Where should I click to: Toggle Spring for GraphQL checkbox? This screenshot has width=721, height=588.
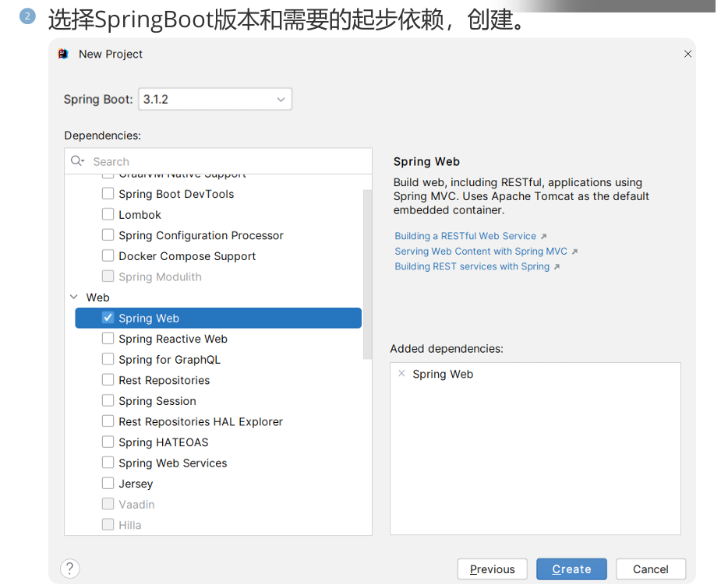[108, 359]
